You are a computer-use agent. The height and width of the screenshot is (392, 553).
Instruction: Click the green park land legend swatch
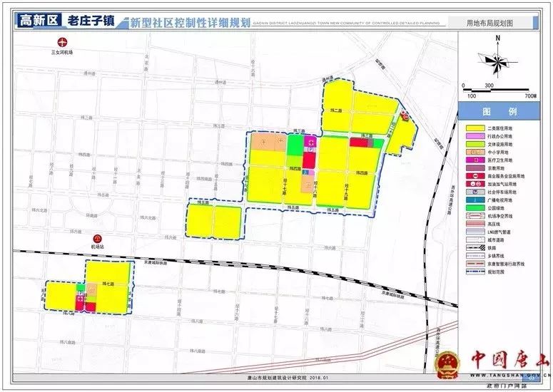click(x=474, y=210)
